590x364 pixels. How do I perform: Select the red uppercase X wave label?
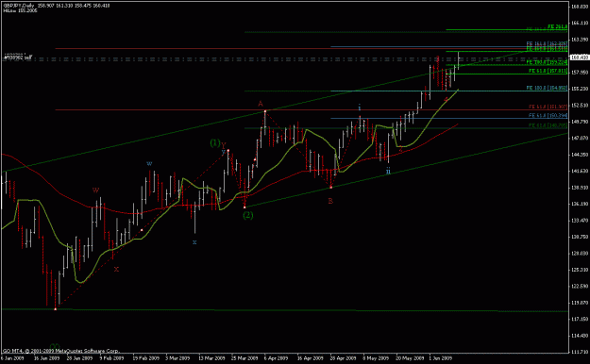coord(117,270)
